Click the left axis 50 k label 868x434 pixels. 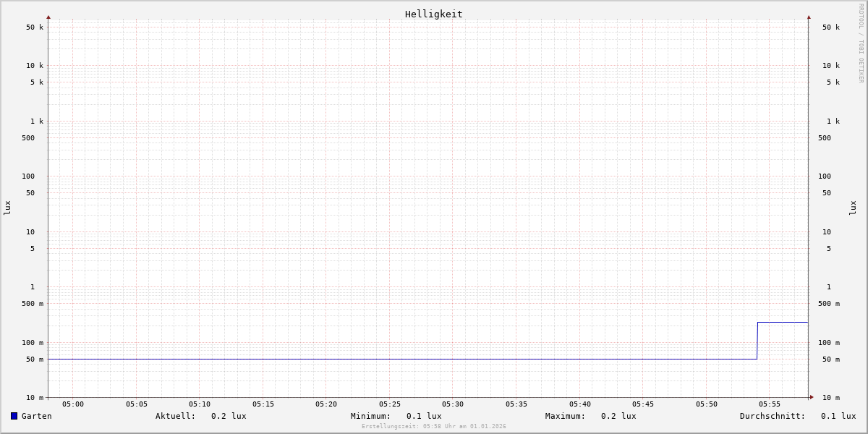pyautogui.click(x=35, y=27)
